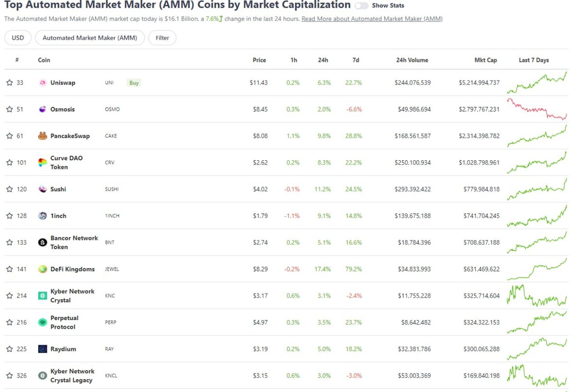Viewport: 583px width, 392px height.
Task: Click the Osmosis 7d change -6.6%
Action: [x=354, y=109]
